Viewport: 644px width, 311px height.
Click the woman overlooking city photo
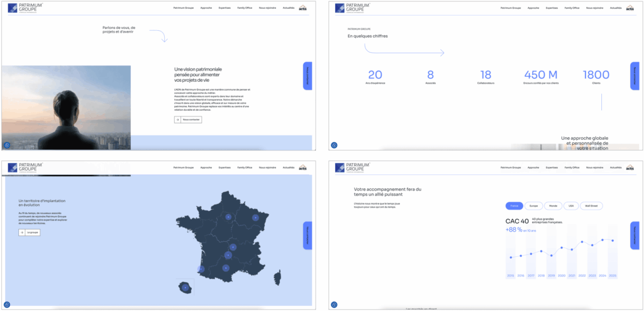pyautogui.click(x=66, y=108)
